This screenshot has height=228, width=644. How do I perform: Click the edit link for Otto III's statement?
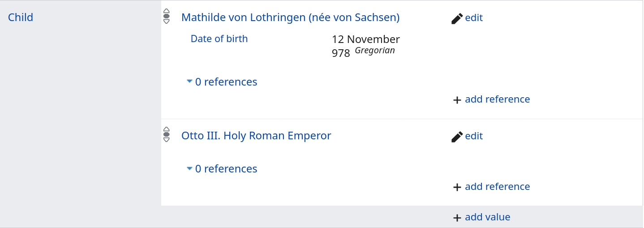pos(474,136)
